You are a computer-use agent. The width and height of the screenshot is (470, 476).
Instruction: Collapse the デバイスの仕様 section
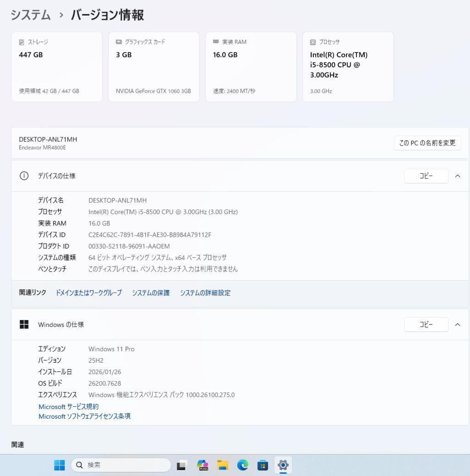point(458,176)
